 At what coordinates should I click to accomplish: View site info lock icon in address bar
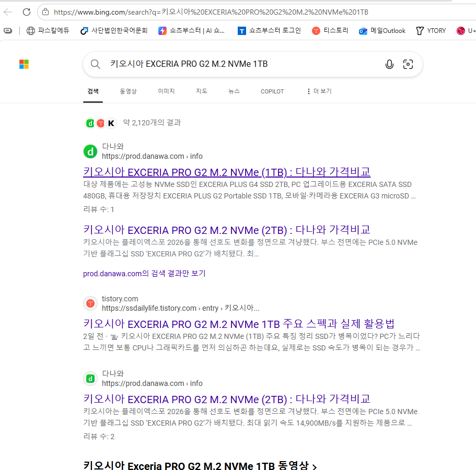(x=45, y=12)
